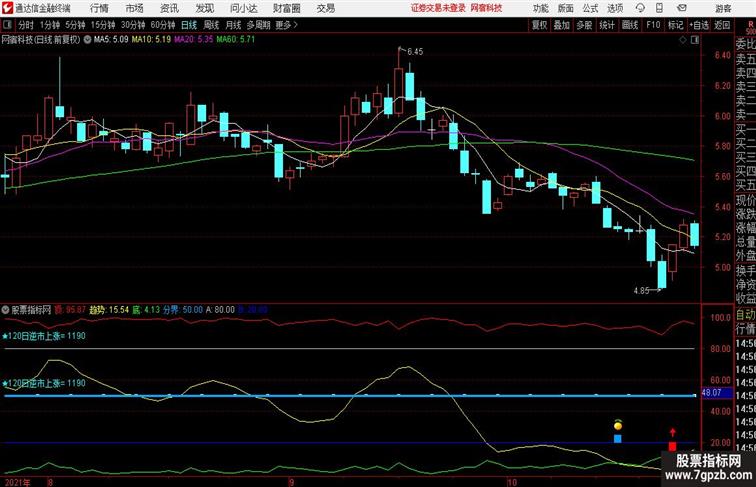Click the 网宿科技(日线 前复权) chart title
This screenshot has width=756, height=487.
(x=41, y=40)
